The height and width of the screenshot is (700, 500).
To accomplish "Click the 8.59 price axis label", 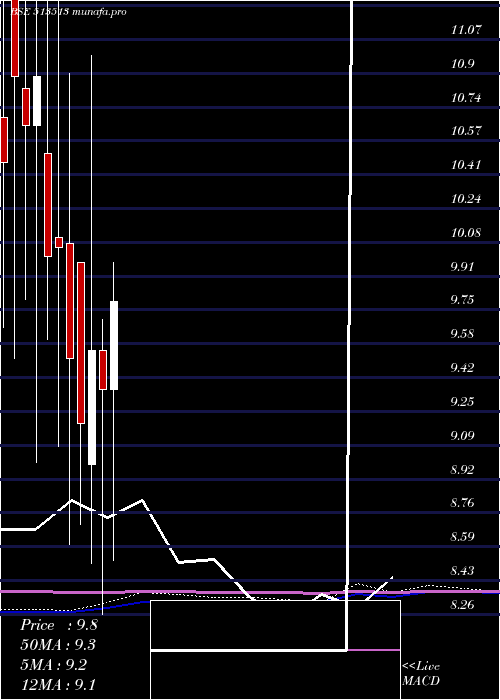I will click(x=463, y=537).
